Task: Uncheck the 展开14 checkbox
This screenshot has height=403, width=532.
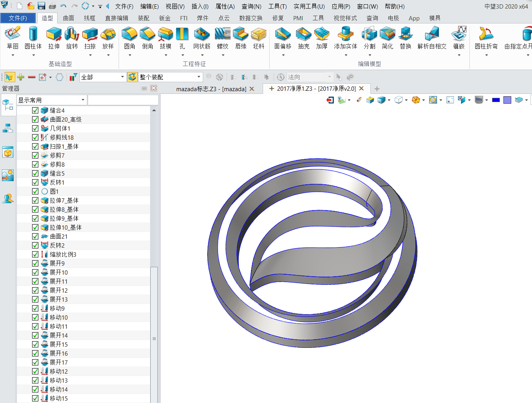Action: [x=35, y=335]
